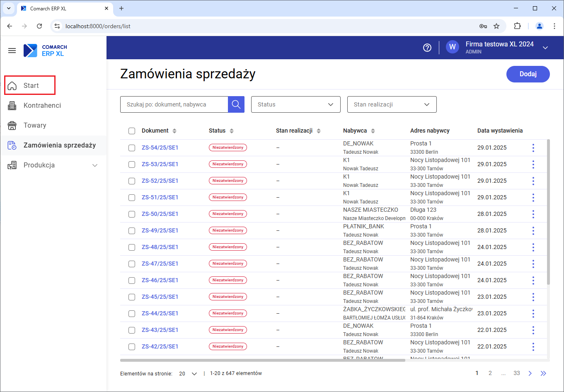Check the box for ZS-54/25/SE1

click(132, 148)
